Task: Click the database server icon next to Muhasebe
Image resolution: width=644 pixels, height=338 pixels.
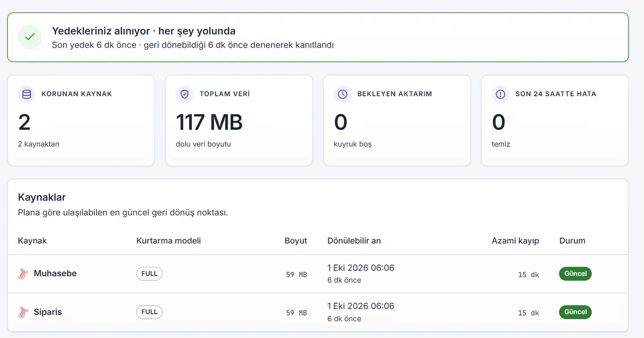Action: click(x=23, y=274)
